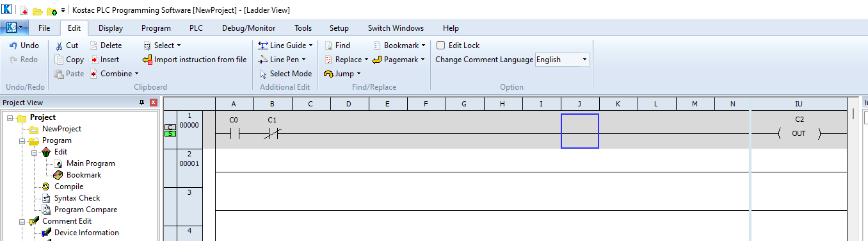The width and height of the screenshot is (868, 241).
Task: Click the Insert row icon
Action: [94, 60]
